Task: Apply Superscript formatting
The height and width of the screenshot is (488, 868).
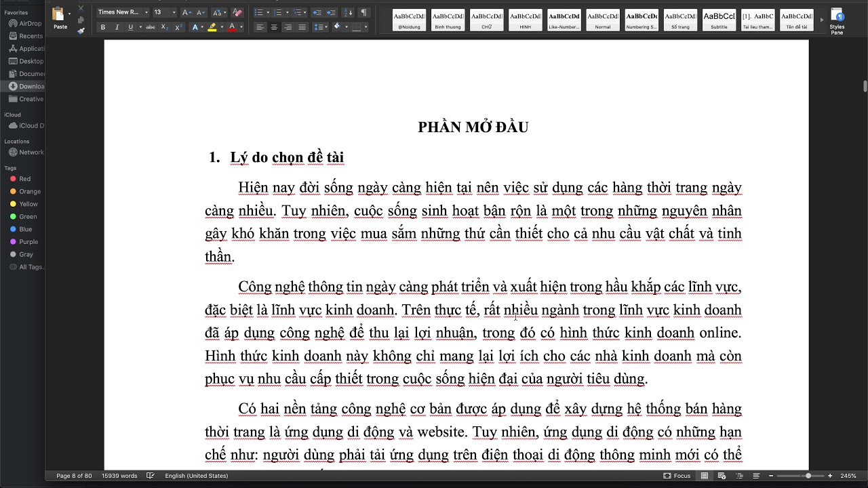Action: tap(178, 27)
